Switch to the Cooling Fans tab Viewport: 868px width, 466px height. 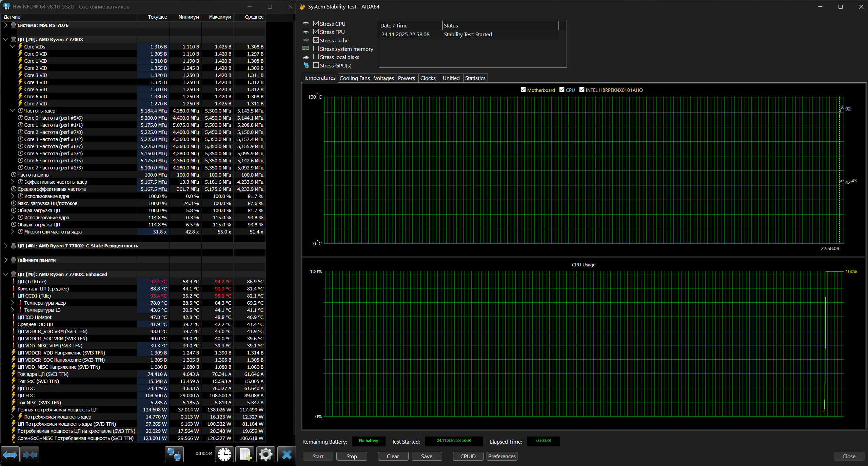[x=354, y=78]
